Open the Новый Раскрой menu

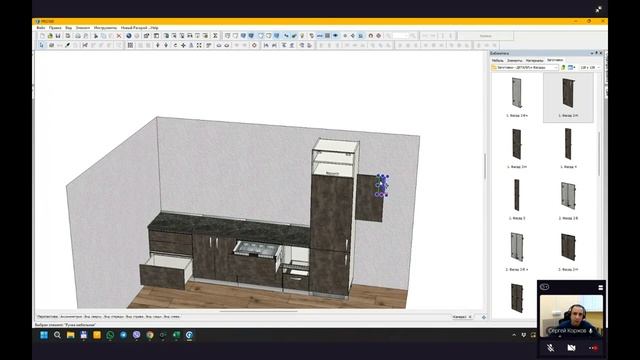tap(134, 28)
